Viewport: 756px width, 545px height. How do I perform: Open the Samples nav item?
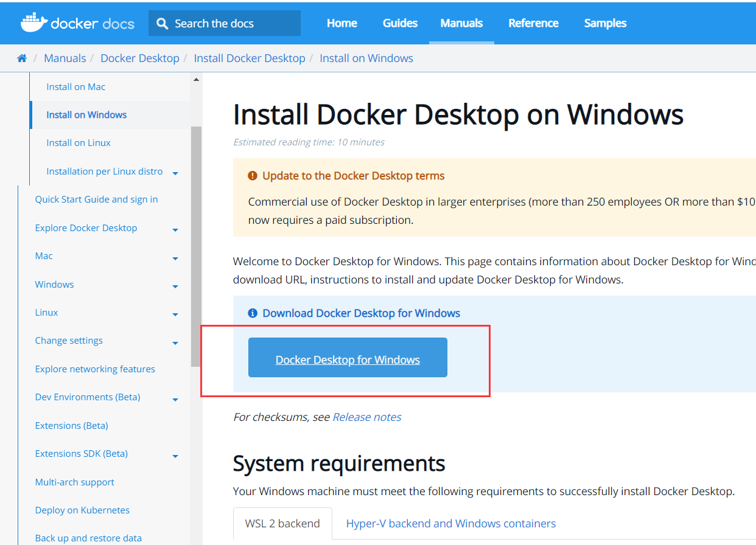tap(605, 23)
